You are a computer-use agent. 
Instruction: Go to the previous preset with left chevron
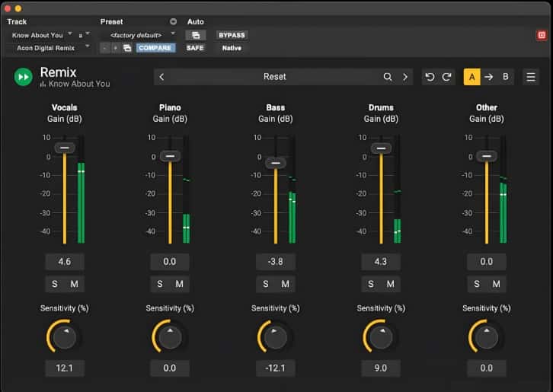[161, 77]
